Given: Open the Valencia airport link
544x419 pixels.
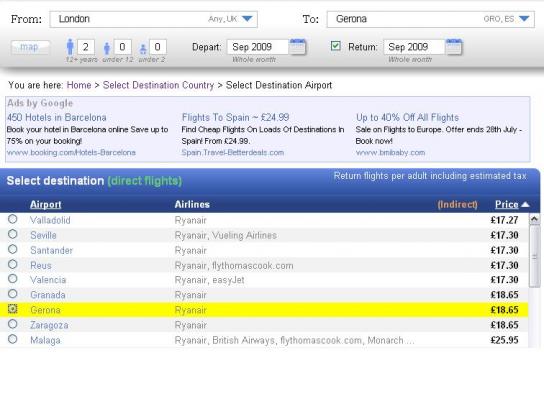Looking at the screenshot, I should [48, 280].
